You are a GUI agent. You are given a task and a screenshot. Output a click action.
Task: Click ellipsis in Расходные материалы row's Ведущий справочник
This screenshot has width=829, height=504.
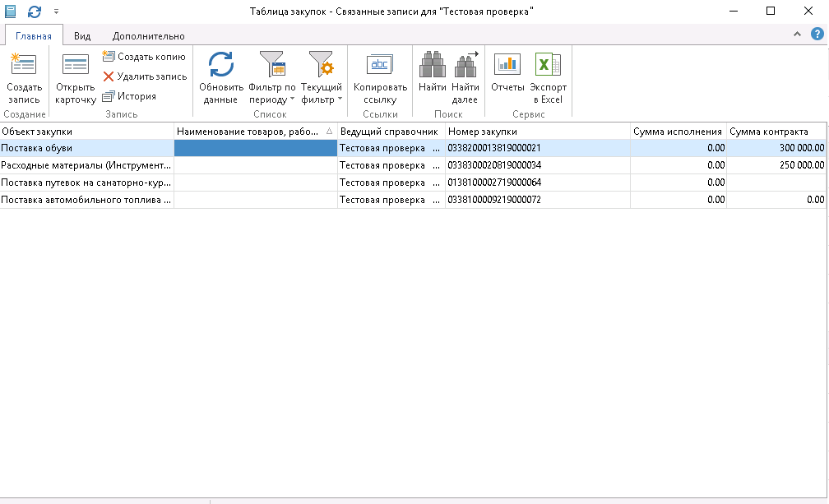point(436,165)
